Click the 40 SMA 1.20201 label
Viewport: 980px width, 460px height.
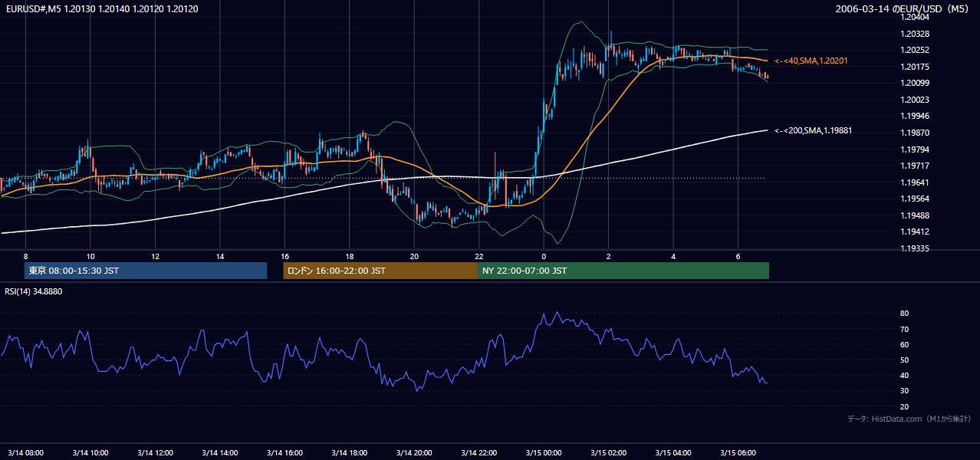click(x=811, y=61)
